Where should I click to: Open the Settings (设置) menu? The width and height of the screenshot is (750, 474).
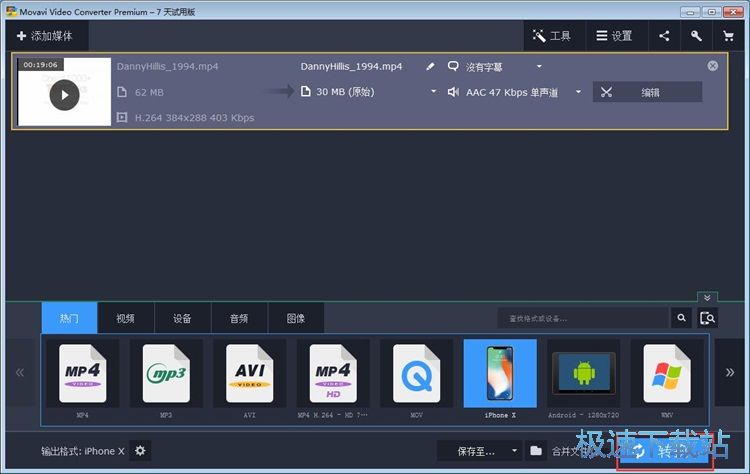coord(616,36)
